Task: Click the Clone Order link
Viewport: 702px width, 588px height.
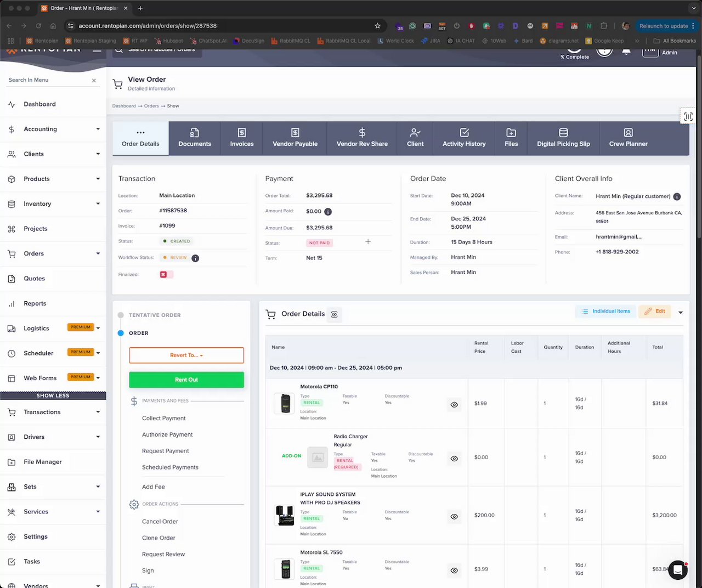Action: (x=158, y=539)
